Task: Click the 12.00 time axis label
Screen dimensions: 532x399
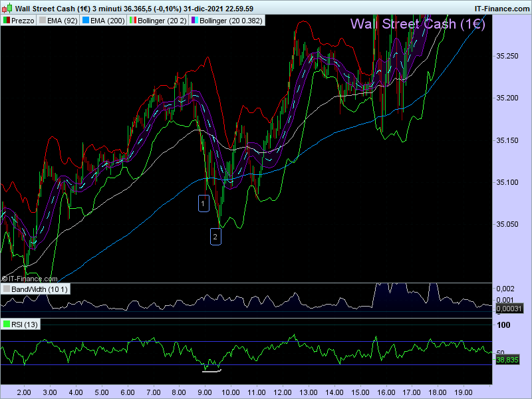Action: coord(282,392)
